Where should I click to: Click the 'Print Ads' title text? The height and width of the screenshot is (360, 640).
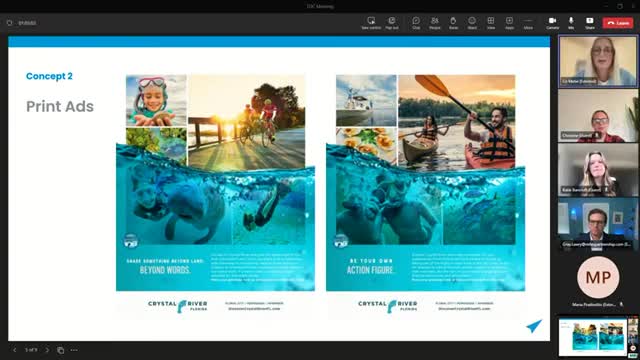point(60,107)
